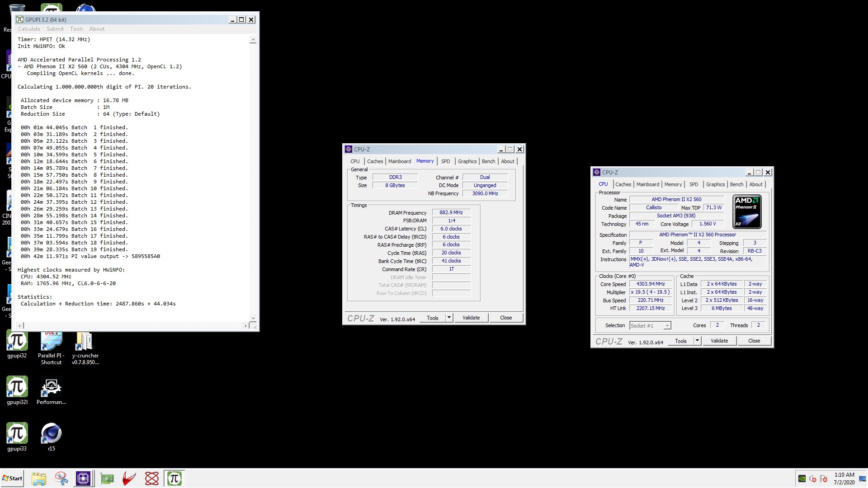
Task: Switch to Caches tab in Memory window
Action: [x=375, y=161]
